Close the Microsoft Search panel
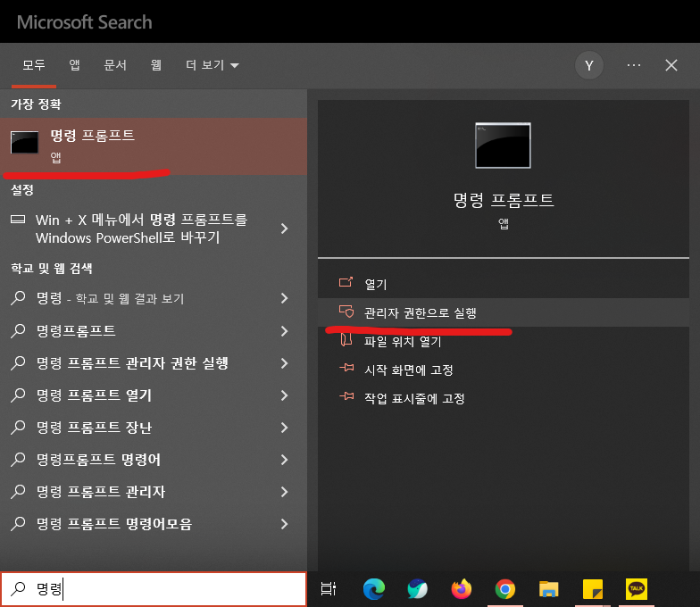 pos(671,65)
